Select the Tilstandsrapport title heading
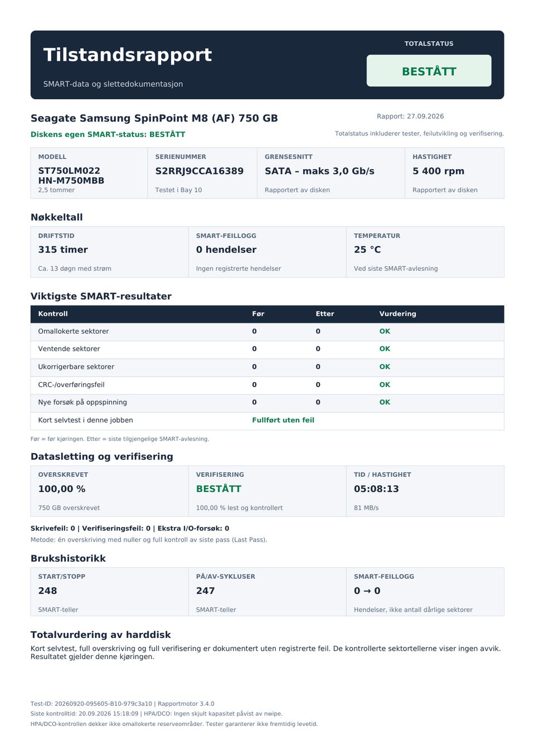 pos(128,55)
